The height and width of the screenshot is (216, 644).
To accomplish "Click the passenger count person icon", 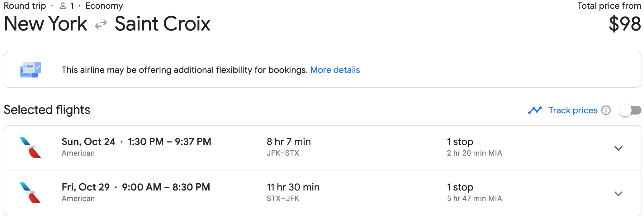I will point(63,6).
